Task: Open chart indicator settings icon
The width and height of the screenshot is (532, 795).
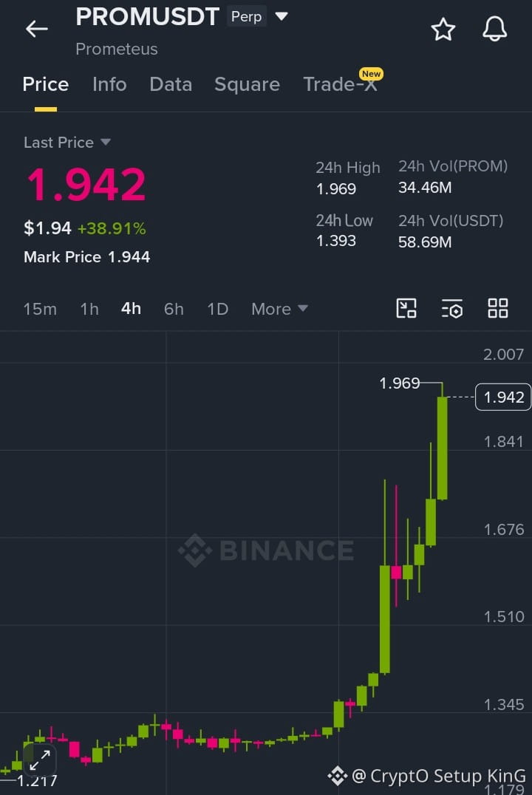Action: click(452, 308)
